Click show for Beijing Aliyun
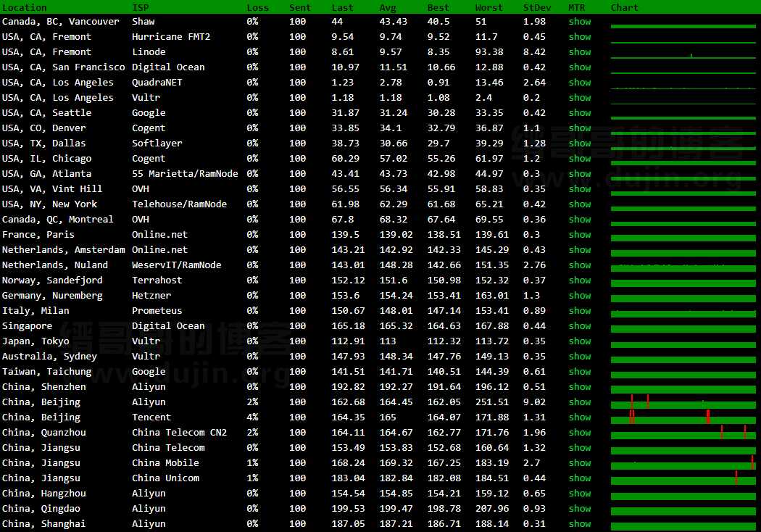This screenshot has height=532, width=761. (x=580, y=402)
